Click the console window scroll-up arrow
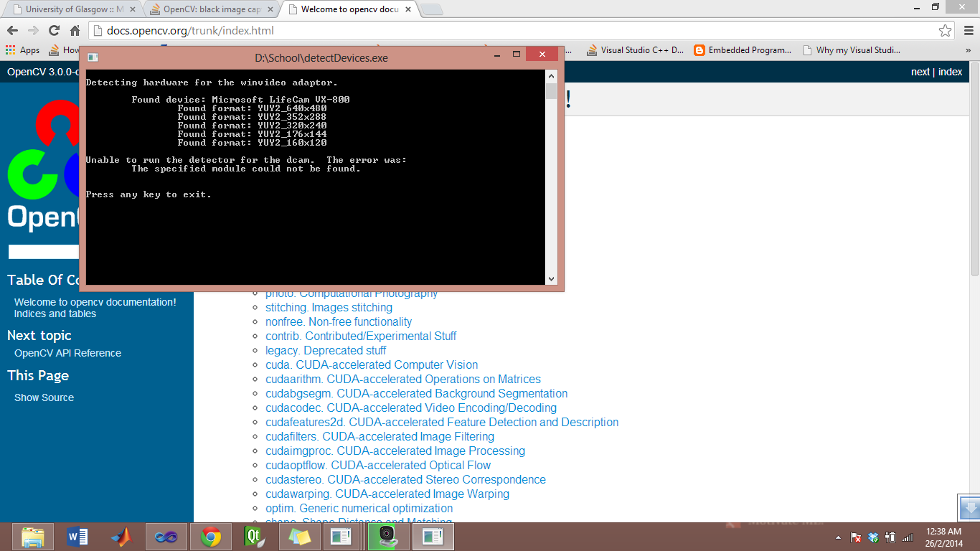The image size is (980, 551). point(552,75)
